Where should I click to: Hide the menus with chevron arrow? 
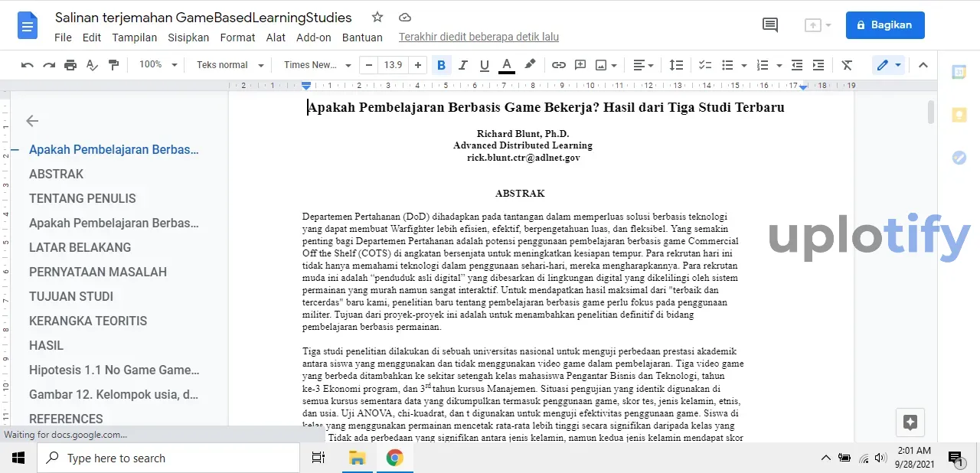pyautogui.click(x=923, y=65)
